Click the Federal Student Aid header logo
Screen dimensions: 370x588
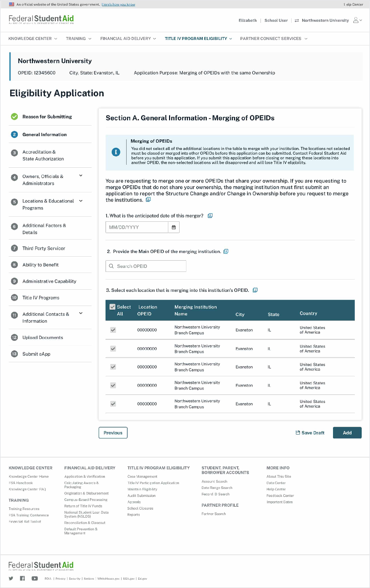[x=41, y=20]
